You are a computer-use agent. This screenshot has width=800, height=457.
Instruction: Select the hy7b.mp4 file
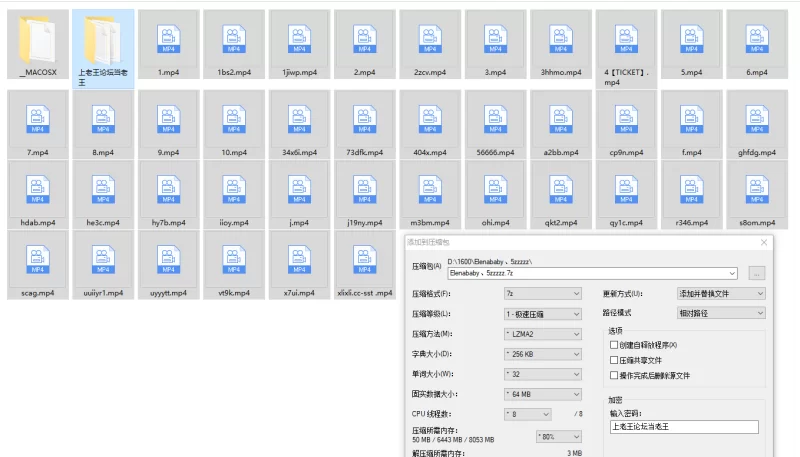tap(168, 195)
